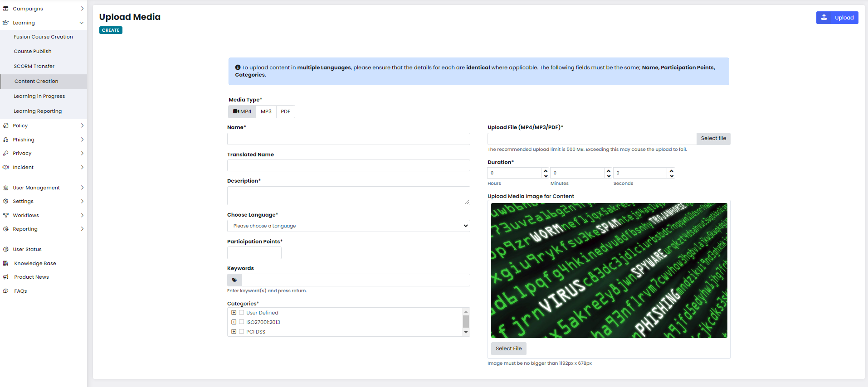Click the Phishing sidebar icon
Screen dimensions: 868x387
point(5,140)
